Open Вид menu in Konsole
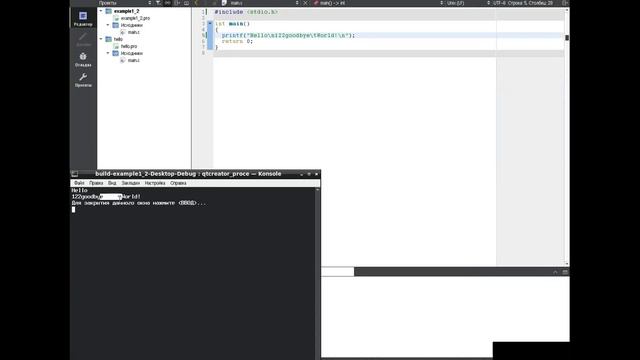Viewport: 640px width, 360px height. [112, 183]
